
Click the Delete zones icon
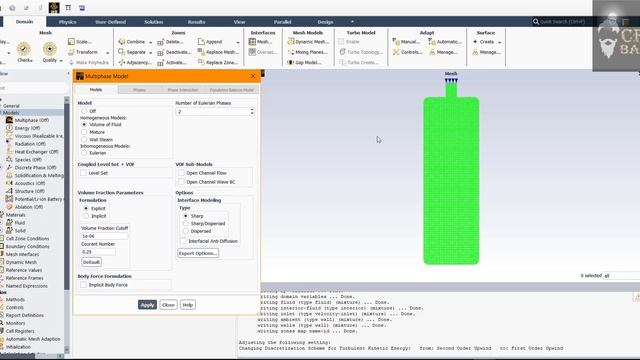pos(161,42)
